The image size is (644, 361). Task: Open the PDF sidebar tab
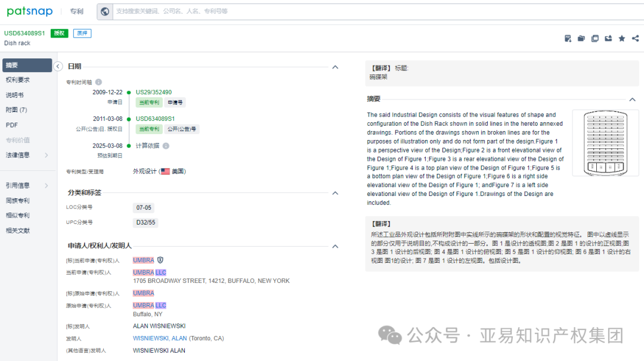(11, 125)
